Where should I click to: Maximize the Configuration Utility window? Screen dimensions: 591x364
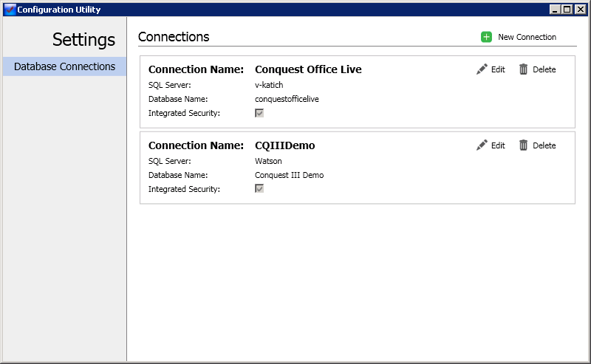(x=567, y=10)
